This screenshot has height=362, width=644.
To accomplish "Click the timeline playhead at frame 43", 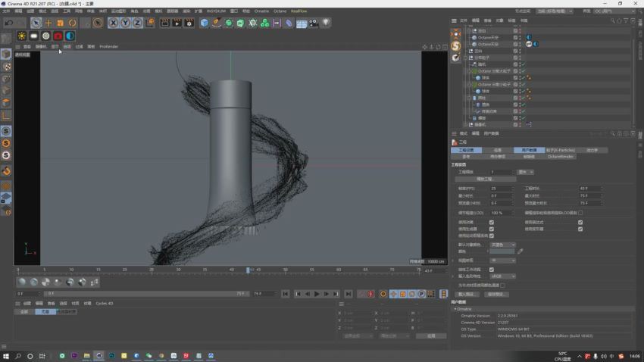I will 248,270.
